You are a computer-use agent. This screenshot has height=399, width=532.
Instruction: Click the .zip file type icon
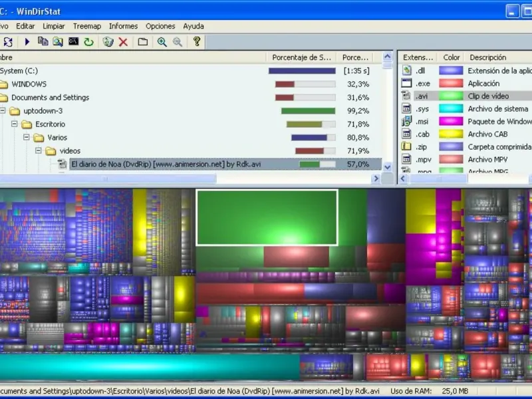[406, 146]
